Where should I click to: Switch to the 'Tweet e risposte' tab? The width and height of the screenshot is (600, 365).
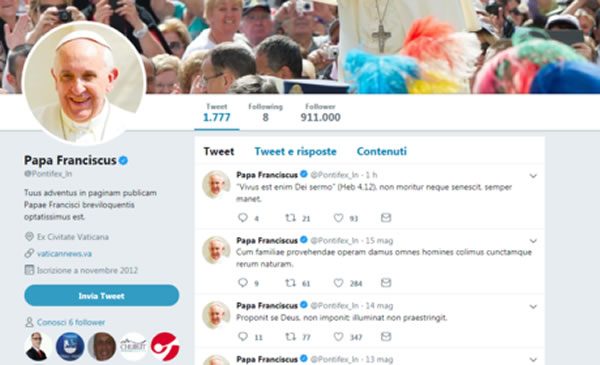(x=295, y=152)
